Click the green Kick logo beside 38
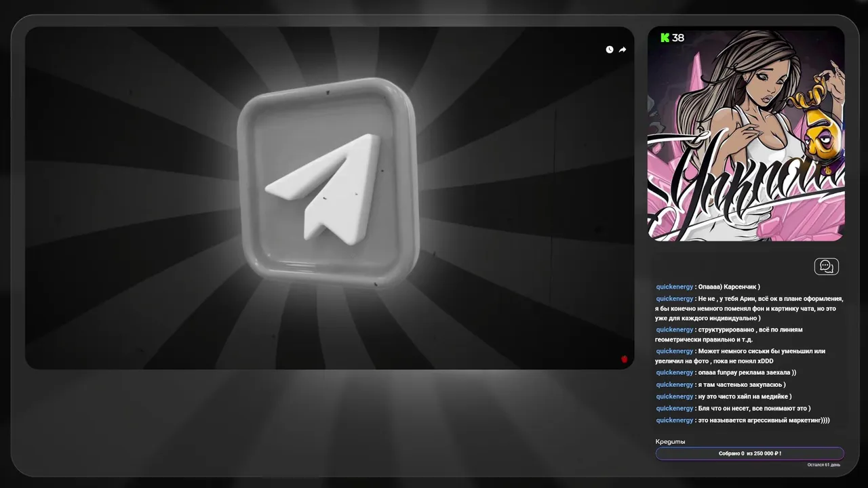Screen dimensions: 868x488 665,38
